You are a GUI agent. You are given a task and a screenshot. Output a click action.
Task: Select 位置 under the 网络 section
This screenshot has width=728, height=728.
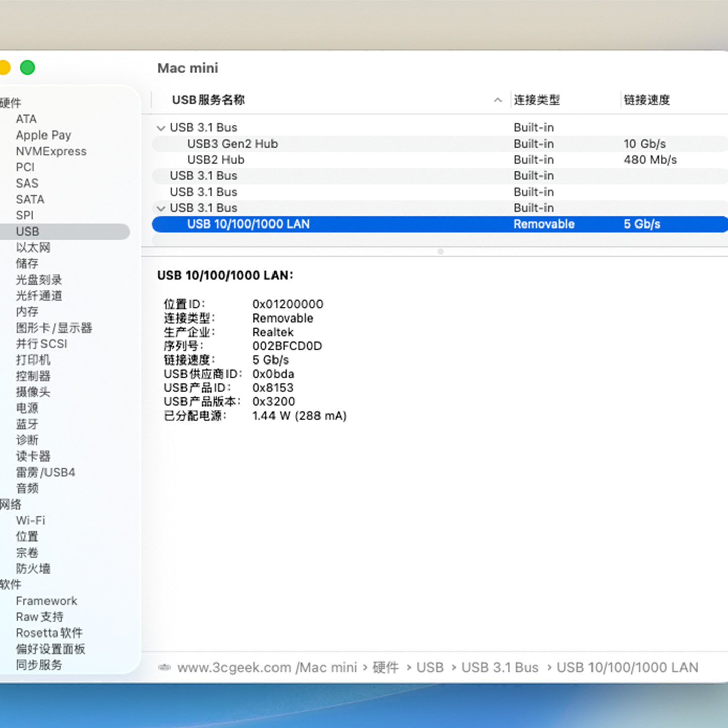click(27, 536)
